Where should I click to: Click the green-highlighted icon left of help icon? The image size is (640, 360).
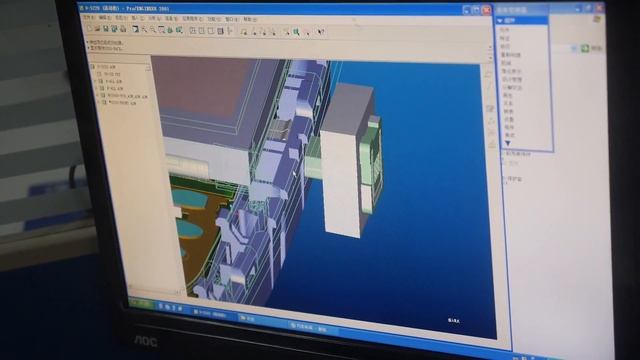[x=296, y=32]
